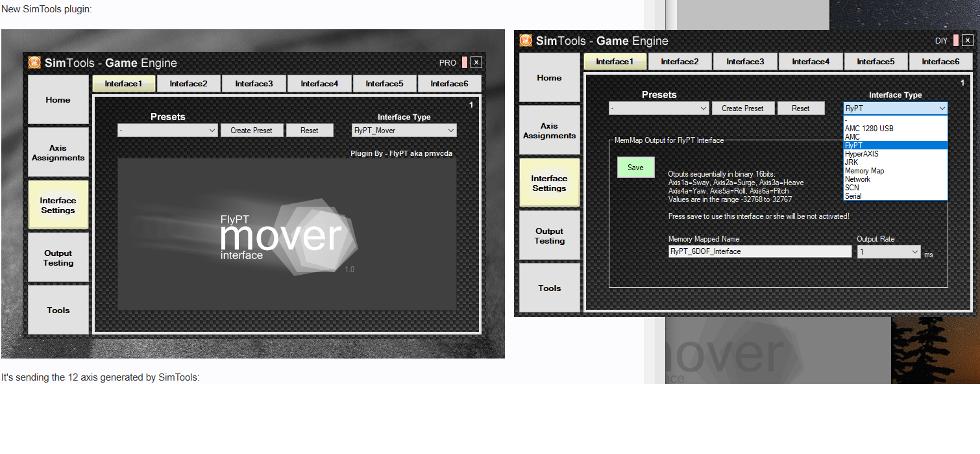Click 'It's sending the 12 axis' text
The height and width of the screenshot is (454, 980).
pyautogui.click(x=100, y=377)
